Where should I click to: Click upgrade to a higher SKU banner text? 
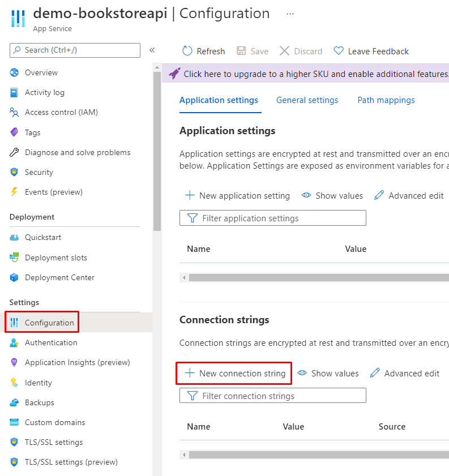pyautogui.click(x=316, y=74)
